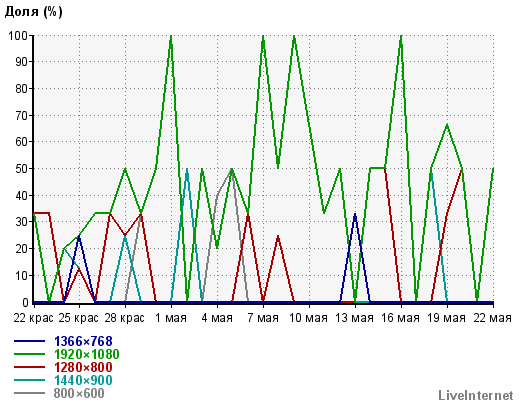Viewport: 520px width, 405px height.
Task: Click the 1280×800 legend text
Action: [x=83, y=367]
